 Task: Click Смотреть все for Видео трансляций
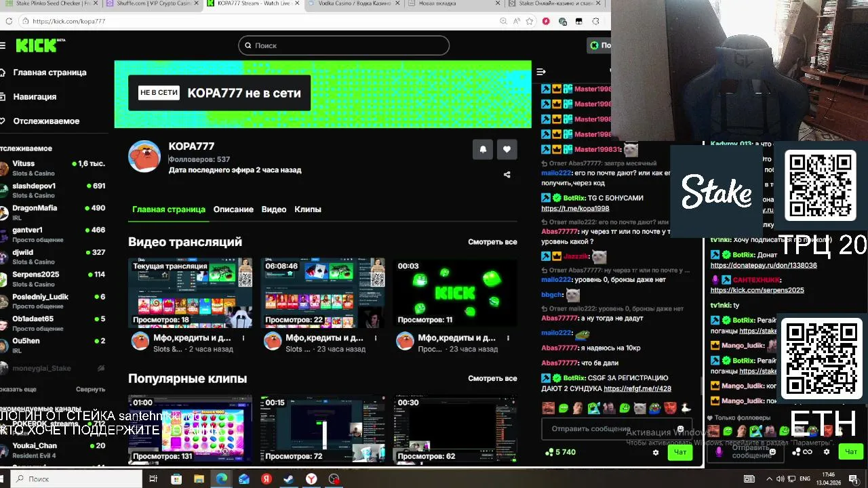[492, 242]
